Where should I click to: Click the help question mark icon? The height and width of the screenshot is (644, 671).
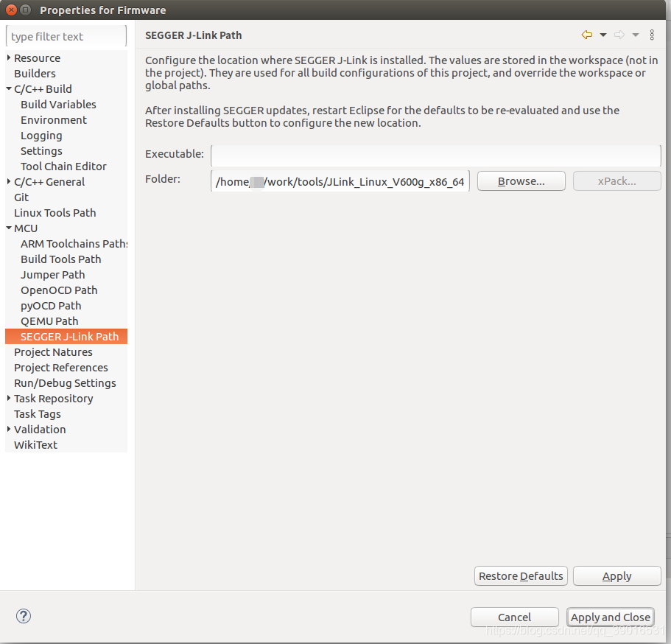[24, 616]
